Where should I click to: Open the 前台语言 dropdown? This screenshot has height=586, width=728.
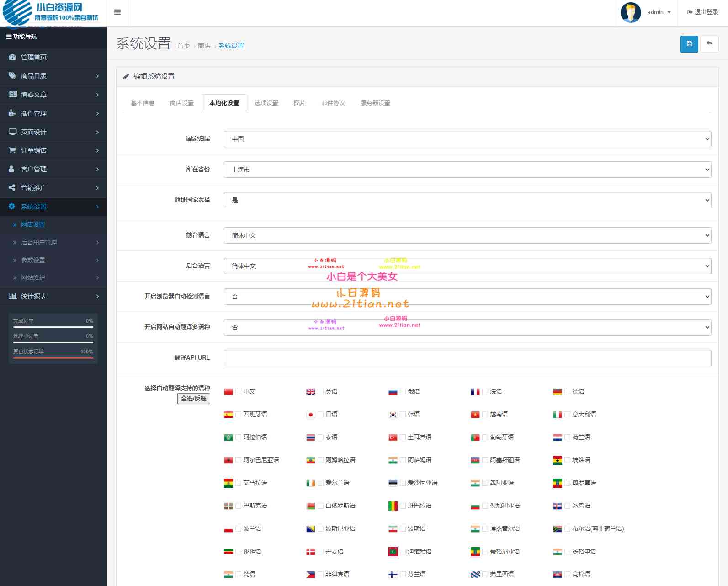click(x=468, y=235)
